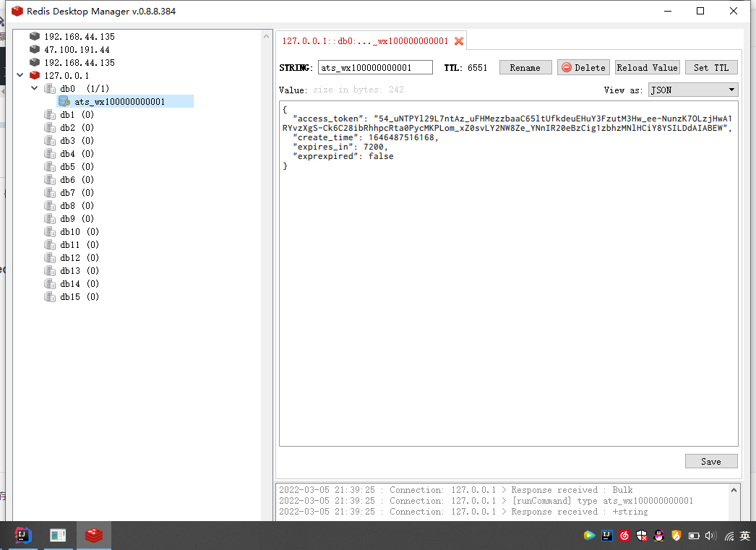Click the db2 database icon
This screenshot has width=756, height=550.
50,127
